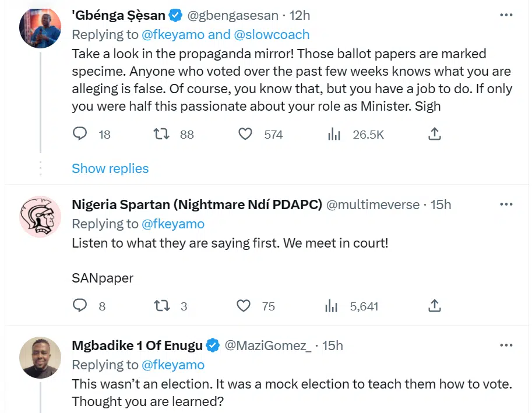Open more options on Nigeria Spartan's tweet

pyautogui.click(x=506, y=204)
